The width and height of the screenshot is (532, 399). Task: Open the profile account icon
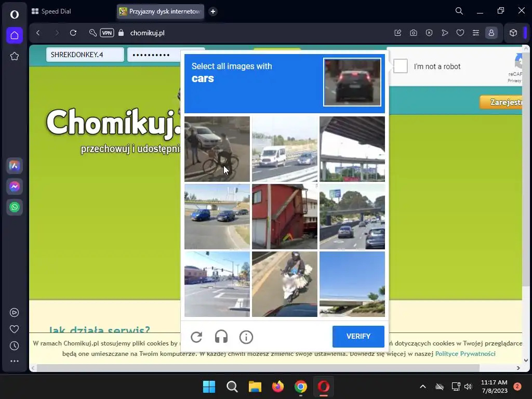pos(491,33)
